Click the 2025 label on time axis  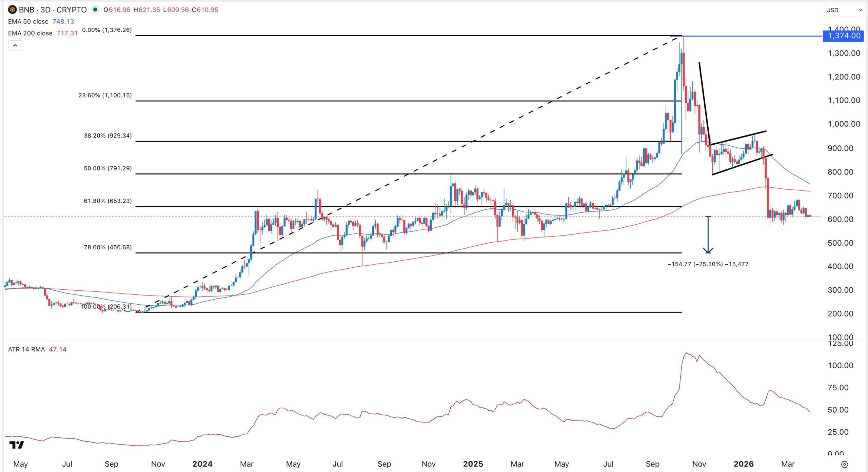(x=473, y=464)
